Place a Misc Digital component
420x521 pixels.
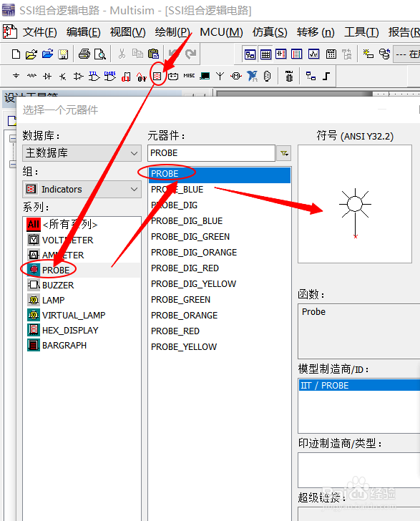126,77
